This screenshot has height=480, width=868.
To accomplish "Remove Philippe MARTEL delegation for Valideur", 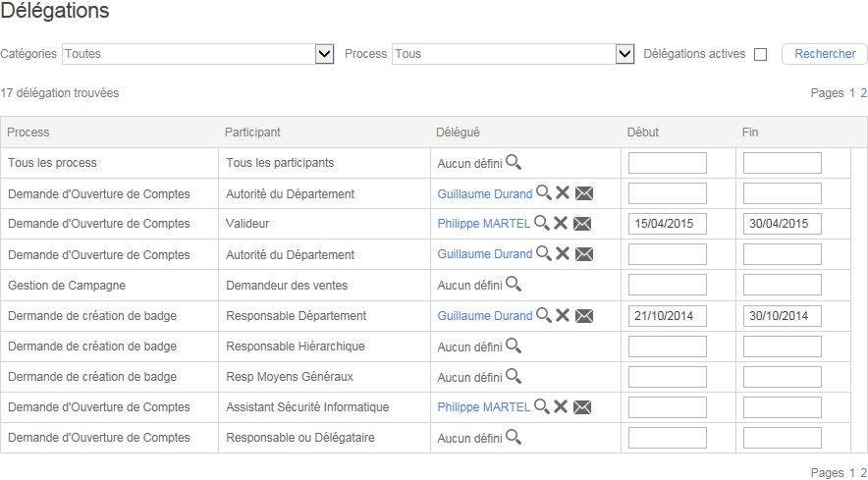I will 562,224.
